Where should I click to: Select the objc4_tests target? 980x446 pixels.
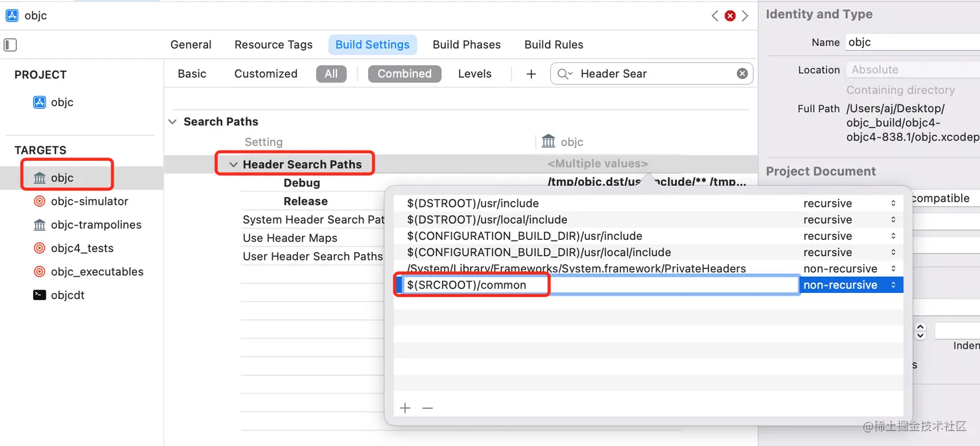point(73,248)
